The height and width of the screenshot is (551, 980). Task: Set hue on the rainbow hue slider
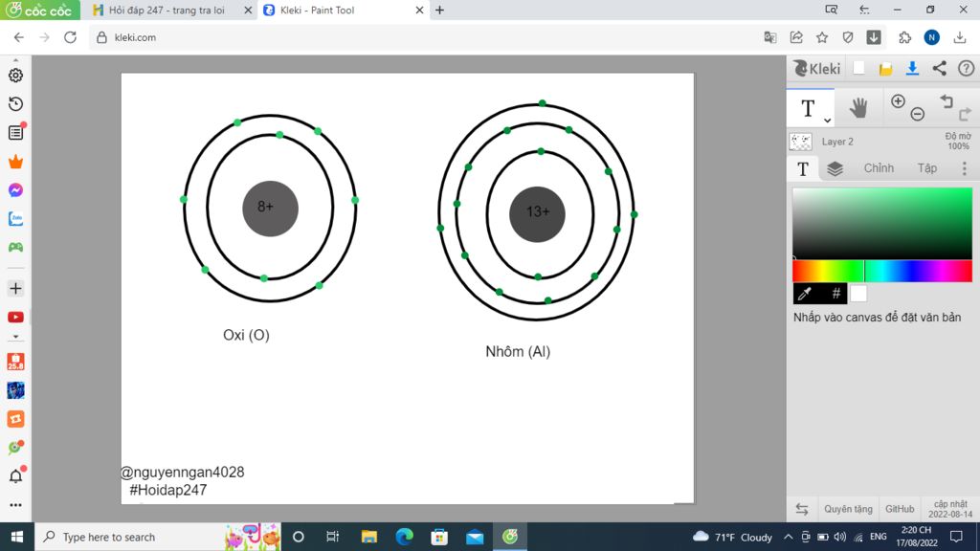[881, 271]
